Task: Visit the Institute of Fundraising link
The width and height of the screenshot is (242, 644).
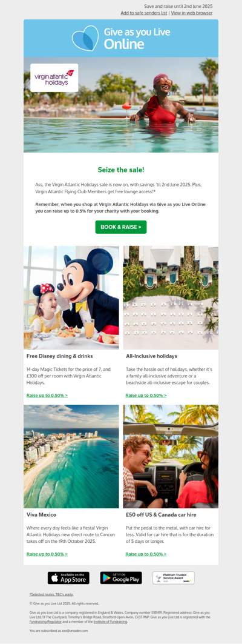Action: pos(110,622)
